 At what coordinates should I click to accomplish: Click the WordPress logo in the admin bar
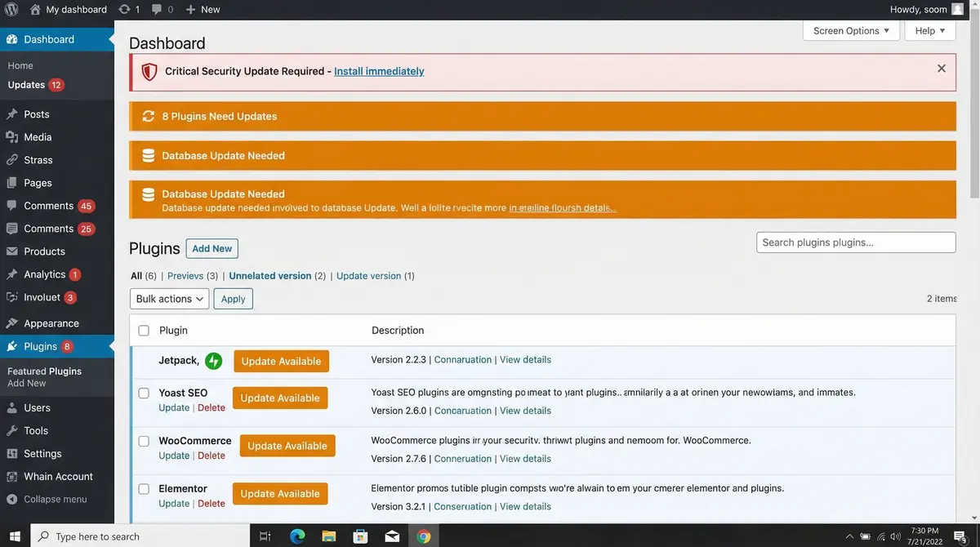point(9,9)
